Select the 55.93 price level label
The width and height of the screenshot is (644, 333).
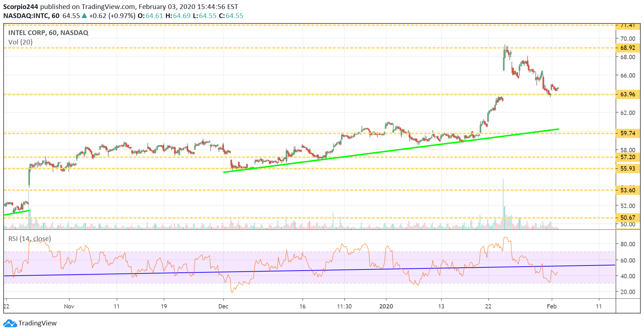pos(628,168)
